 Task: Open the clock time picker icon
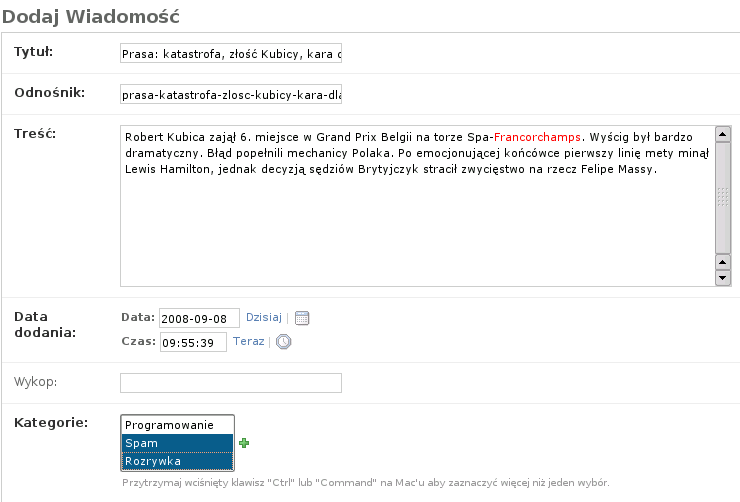coord(284,342)
